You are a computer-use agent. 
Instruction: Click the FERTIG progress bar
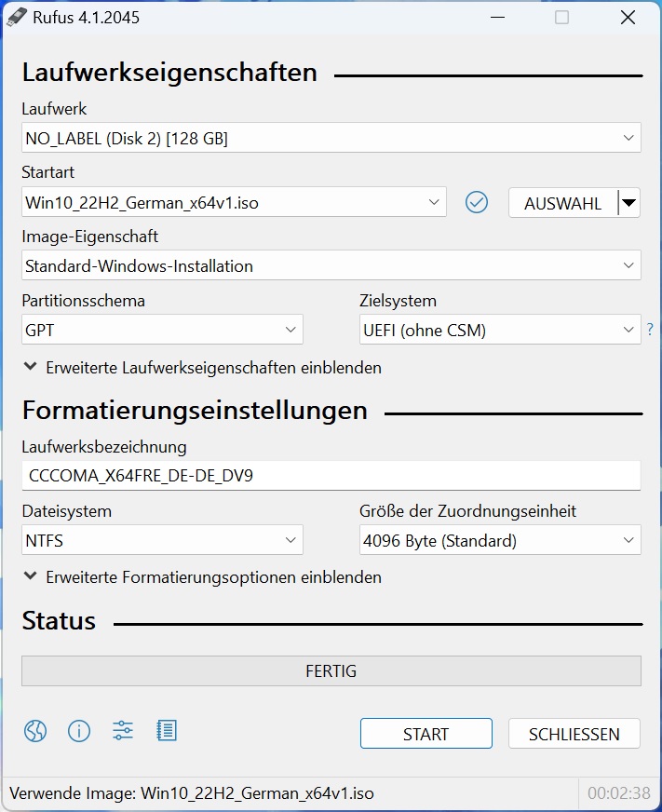(x=331, y=671)
